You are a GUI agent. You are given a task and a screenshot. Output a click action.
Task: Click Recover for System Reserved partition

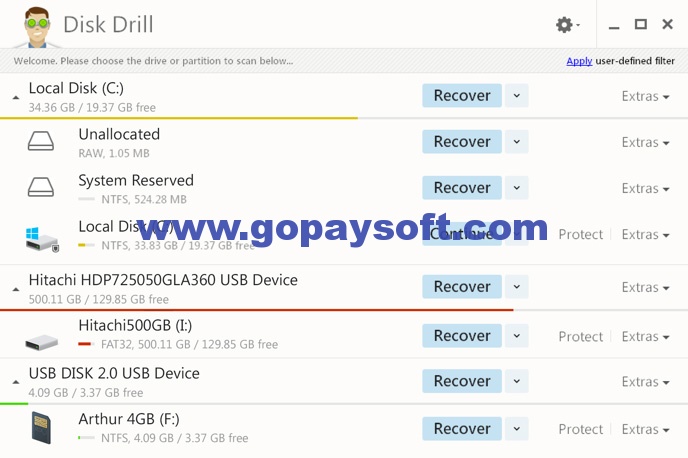[462, 188]
